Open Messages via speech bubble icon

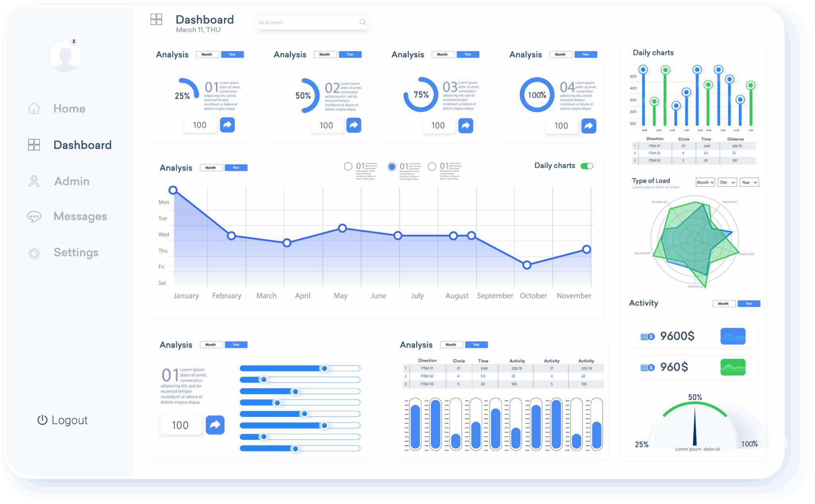34,216
